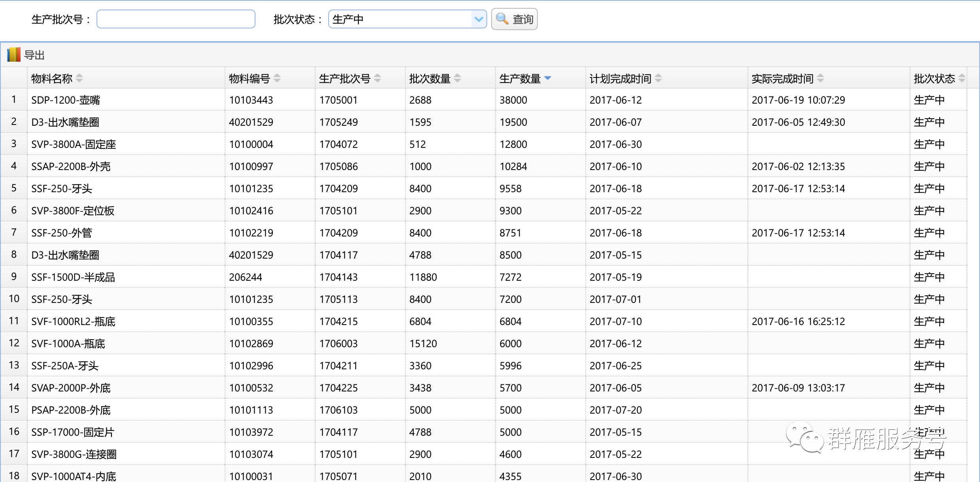Click sort arrows beside 批次状态 header
Image resolution: width=980 pixels, height=482 pixels.
click(x=962, y=78)
